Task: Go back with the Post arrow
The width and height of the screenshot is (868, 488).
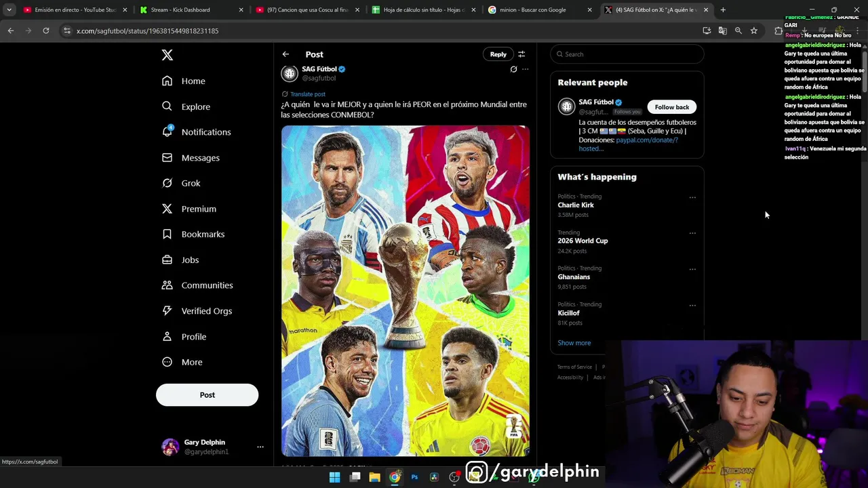Action: tap(286, 54)
